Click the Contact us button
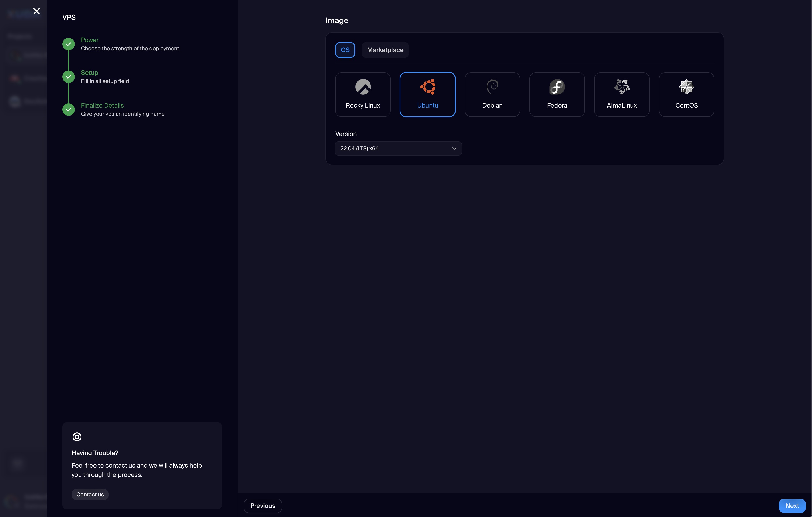 [90, 494]
